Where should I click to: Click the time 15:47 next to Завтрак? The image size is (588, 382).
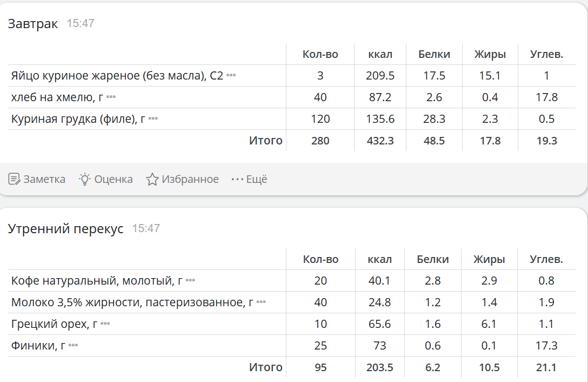81,23
